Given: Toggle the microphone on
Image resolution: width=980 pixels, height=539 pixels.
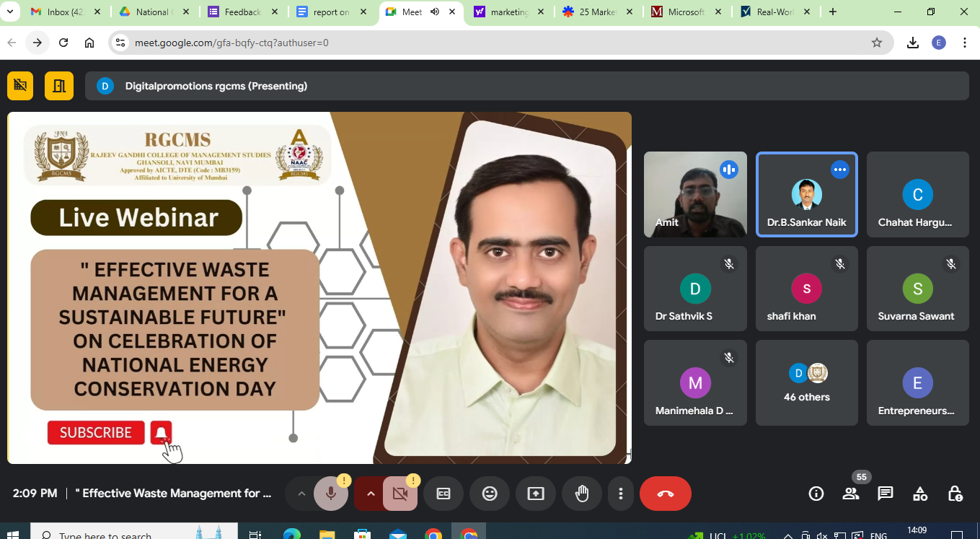Looking at the screenshot, I should tap(331, 494).
